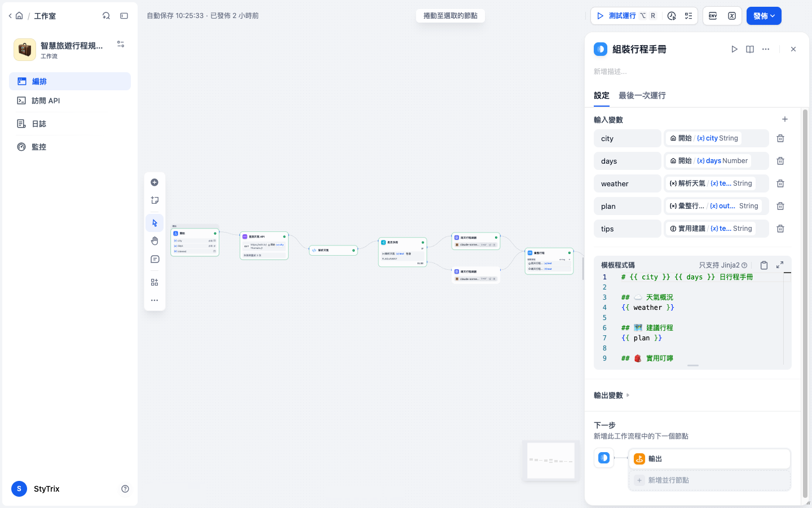Open the organize nodes layout tool
This screenshot has height=508, width=812.
155,282
